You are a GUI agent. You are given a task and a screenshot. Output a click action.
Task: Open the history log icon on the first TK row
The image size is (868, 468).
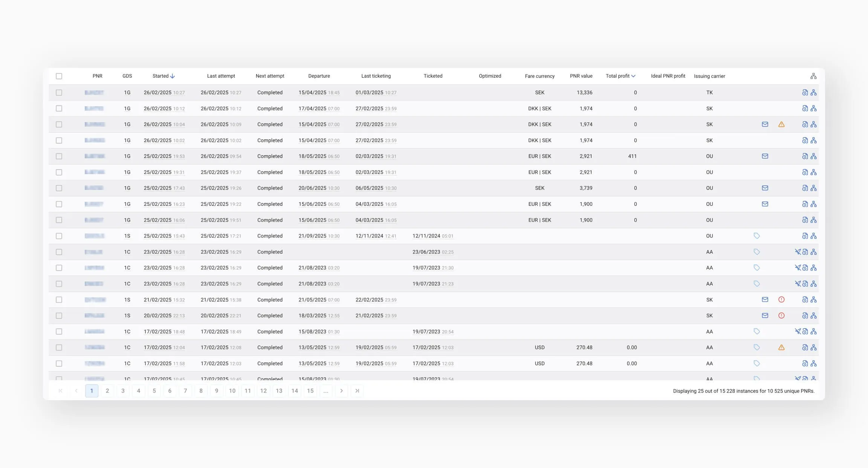tap(805, 92)
